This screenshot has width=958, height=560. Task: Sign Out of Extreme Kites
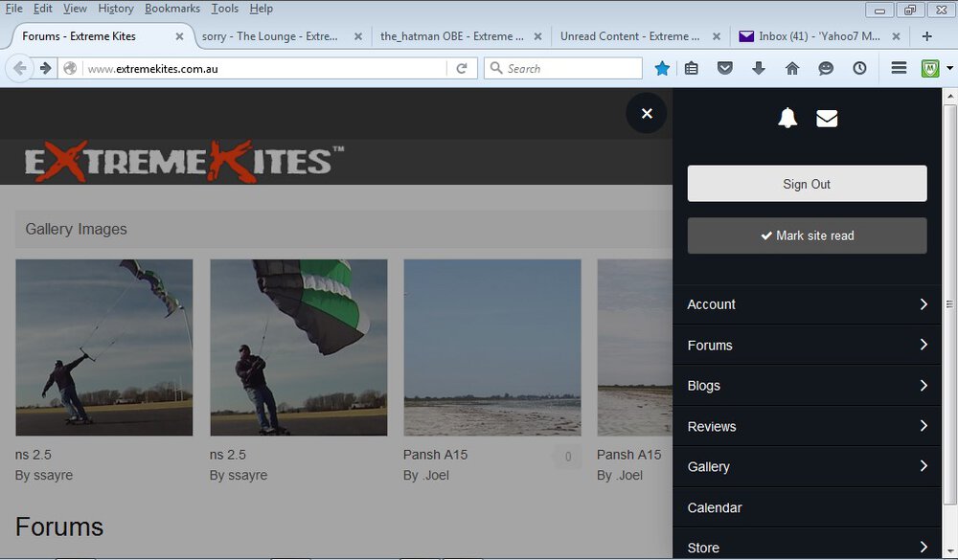coord(807,183)
